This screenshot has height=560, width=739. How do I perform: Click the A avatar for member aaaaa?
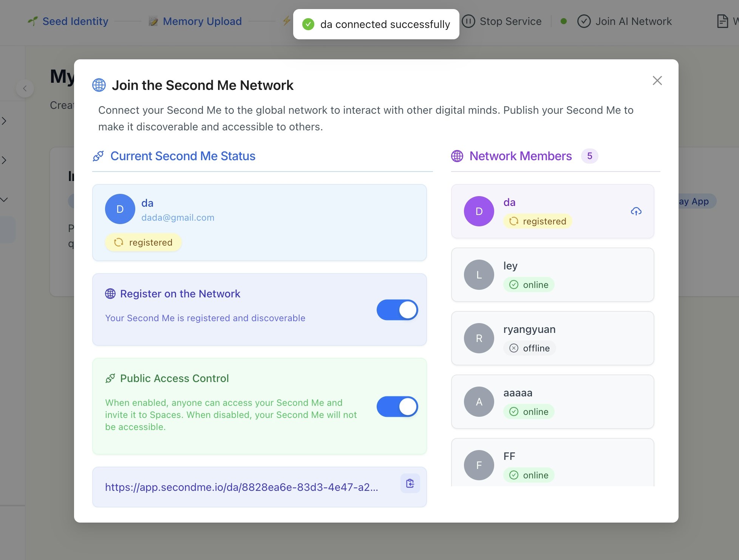click(x=479, y=402)
